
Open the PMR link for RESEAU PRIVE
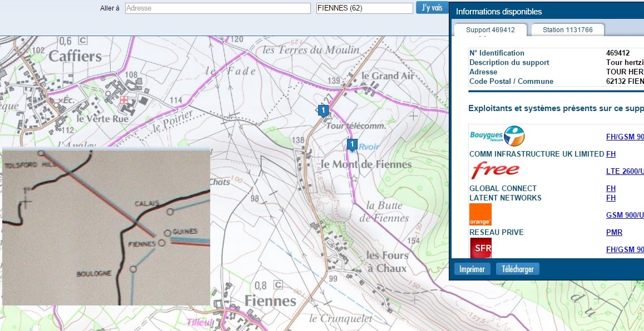[x=614, y=232]
